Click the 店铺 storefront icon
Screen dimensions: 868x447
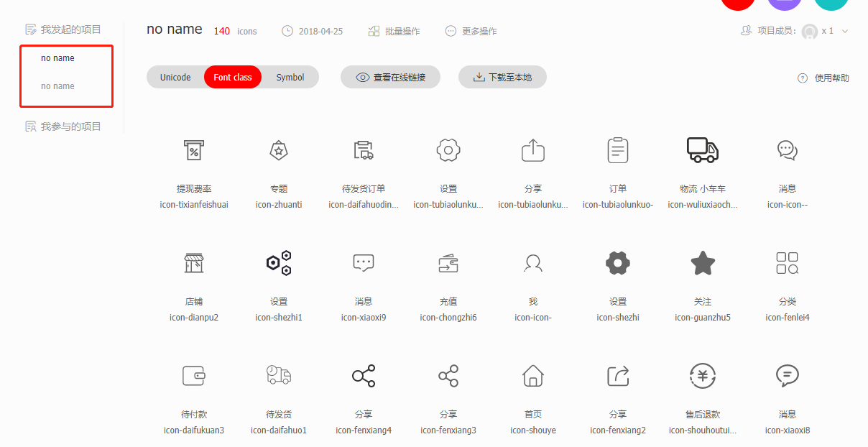(194, 263)
